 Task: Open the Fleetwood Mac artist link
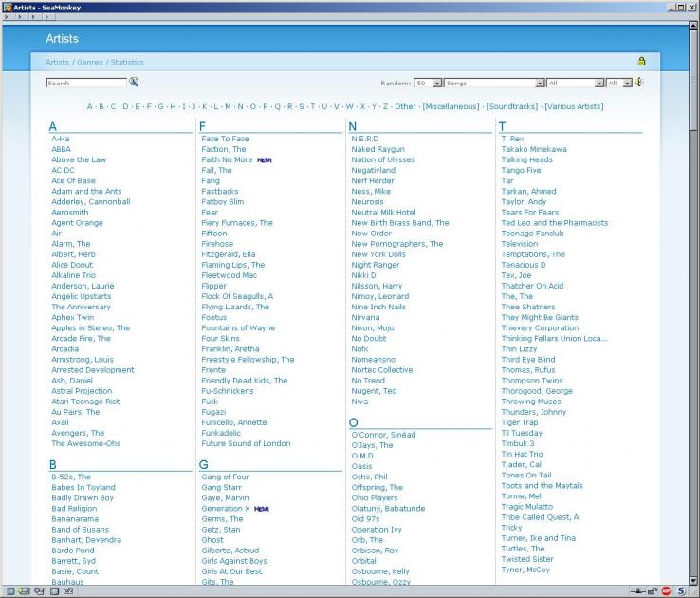click(x=229, y=275)
